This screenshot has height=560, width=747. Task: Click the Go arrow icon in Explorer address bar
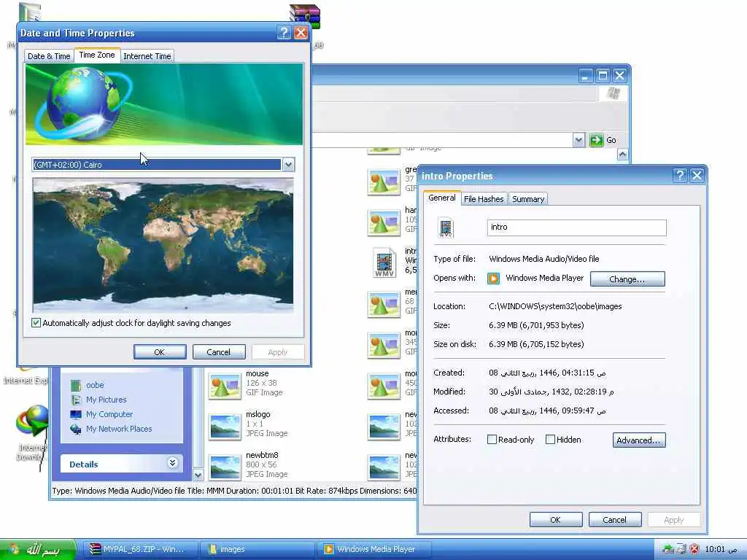597,140
